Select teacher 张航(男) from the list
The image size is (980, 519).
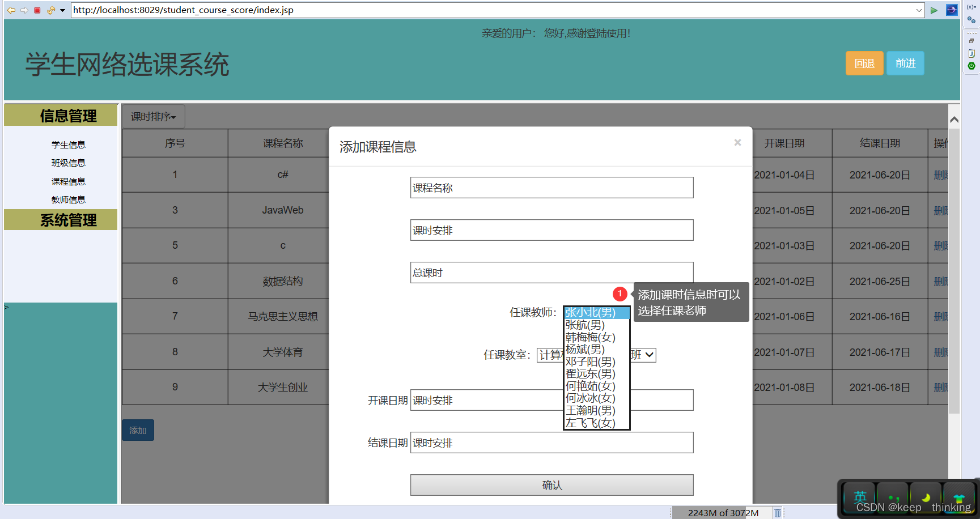596,325
